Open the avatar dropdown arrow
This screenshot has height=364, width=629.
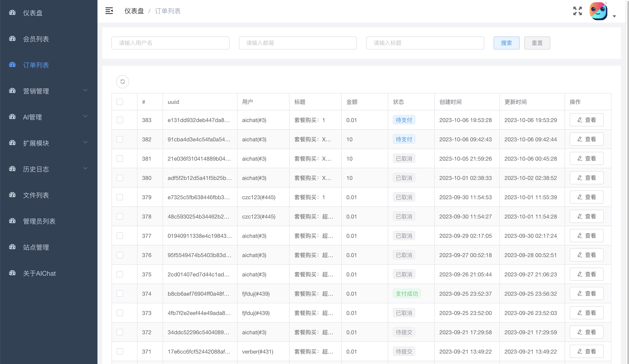[614, 17]
